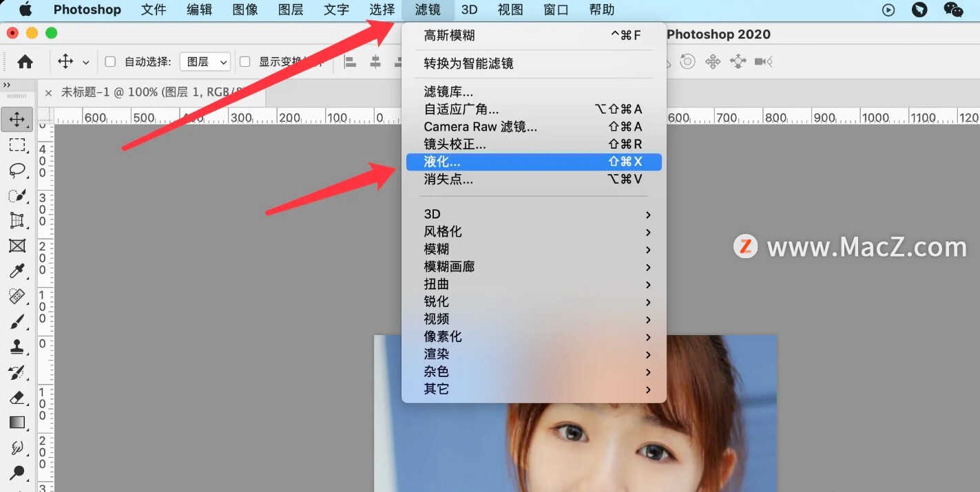980x492 pixels.
Task: Choose 镜头校正... menu entry
Action: point(533,145)
